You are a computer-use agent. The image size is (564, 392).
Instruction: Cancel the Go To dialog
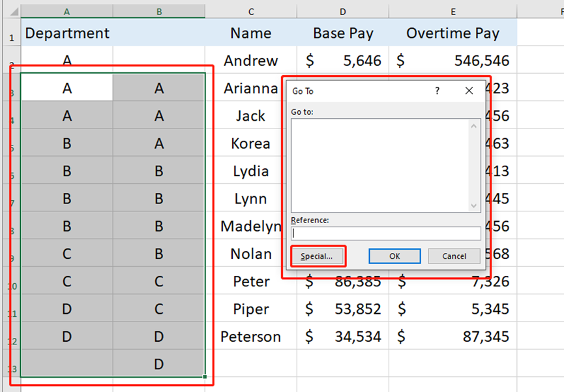click(454, 256)
